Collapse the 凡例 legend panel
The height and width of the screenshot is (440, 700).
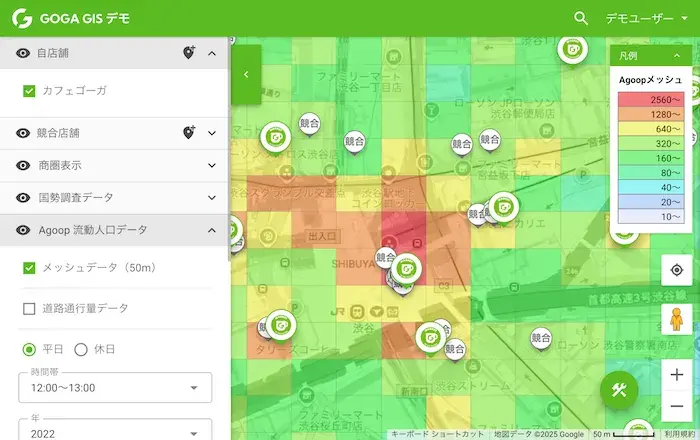tap(677, 56)
